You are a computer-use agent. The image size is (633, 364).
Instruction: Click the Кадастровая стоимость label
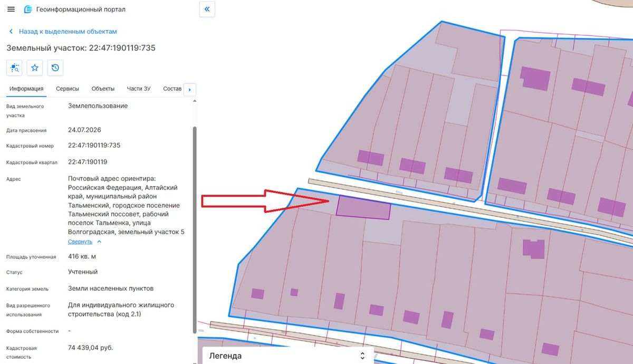[x=22, y=352]
